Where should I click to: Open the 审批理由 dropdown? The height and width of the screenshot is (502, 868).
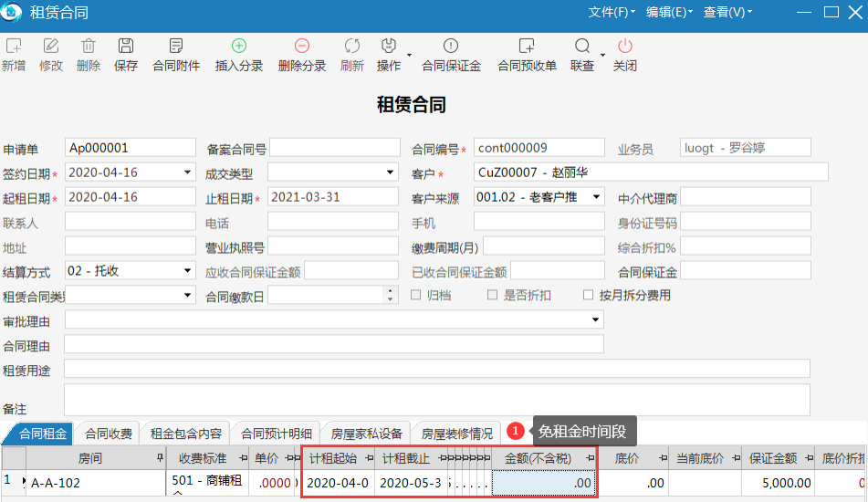[x=595, y=319]
